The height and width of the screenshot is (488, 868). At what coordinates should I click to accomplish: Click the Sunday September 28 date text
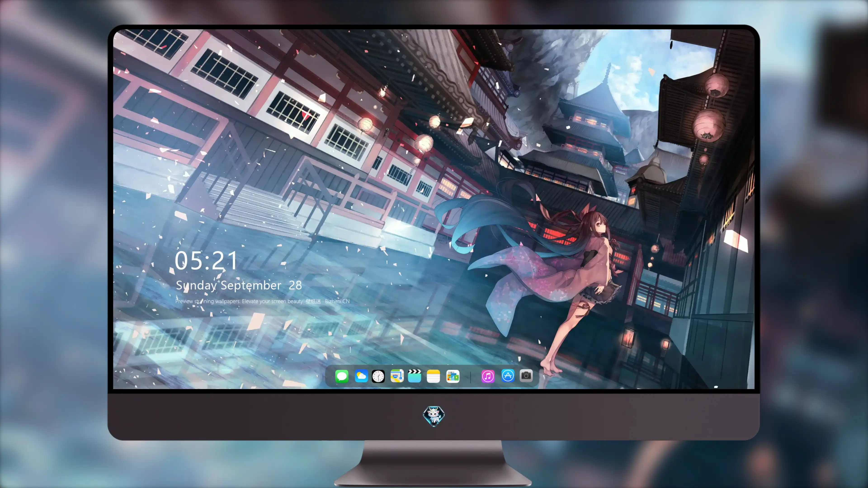[x=238, y=285]
